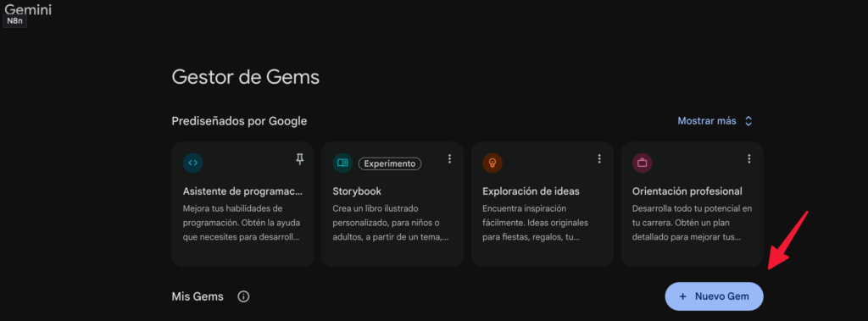The width and height of the screenshot is (868, 321).
Task: Click description "Mejora tus habilidades de programación"
Action: point(241,223)
